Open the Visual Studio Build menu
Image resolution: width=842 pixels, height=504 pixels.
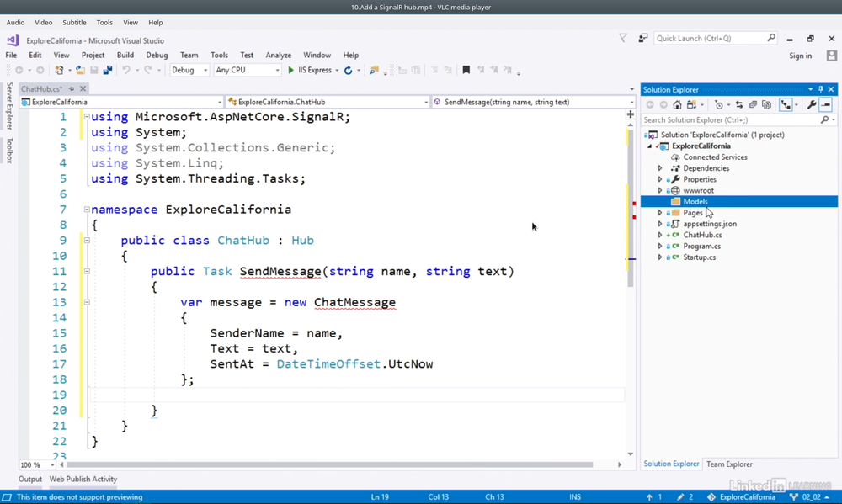[125, 56]
